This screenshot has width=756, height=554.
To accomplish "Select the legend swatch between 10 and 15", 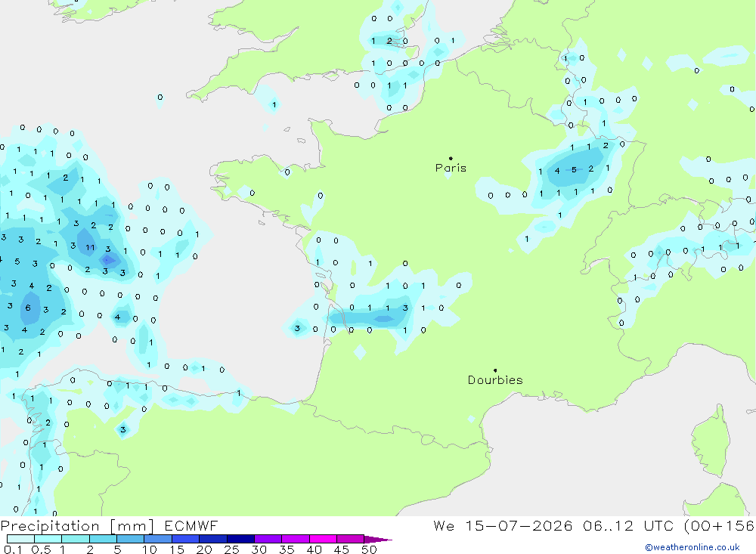I will pos(158,539).
